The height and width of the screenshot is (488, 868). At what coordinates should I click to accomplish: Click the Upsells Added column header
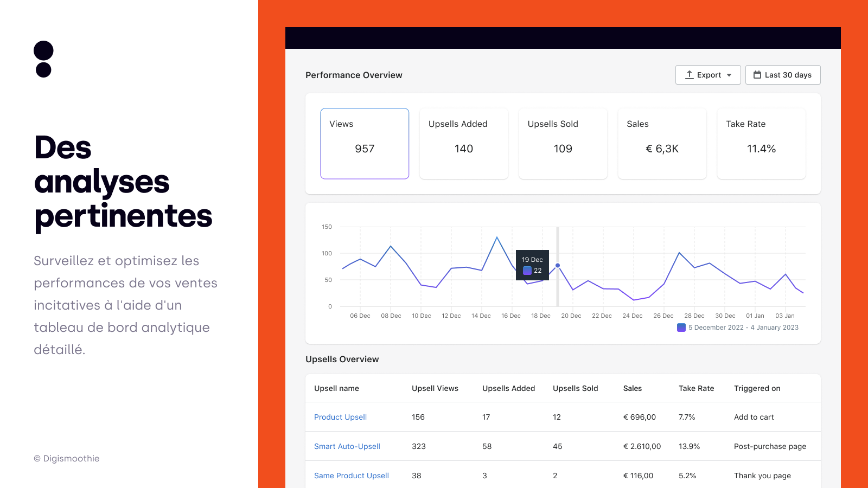click(x=509, y=388)
